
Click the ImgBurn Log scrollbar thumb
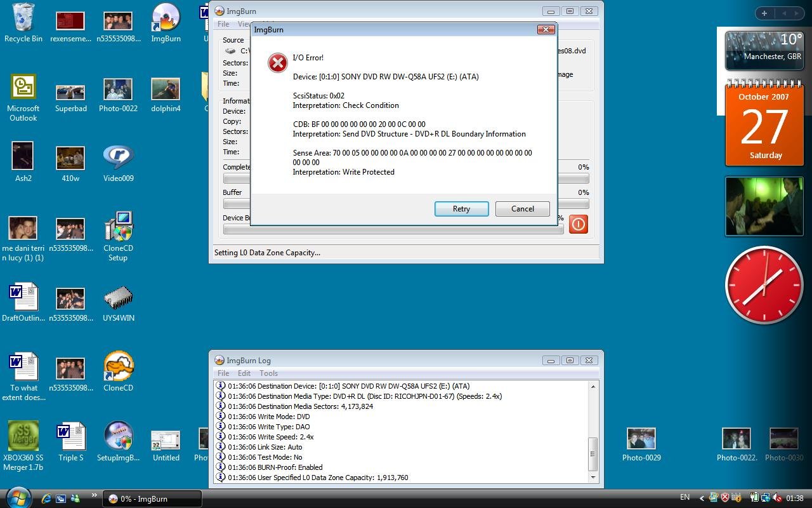[593, 453]
